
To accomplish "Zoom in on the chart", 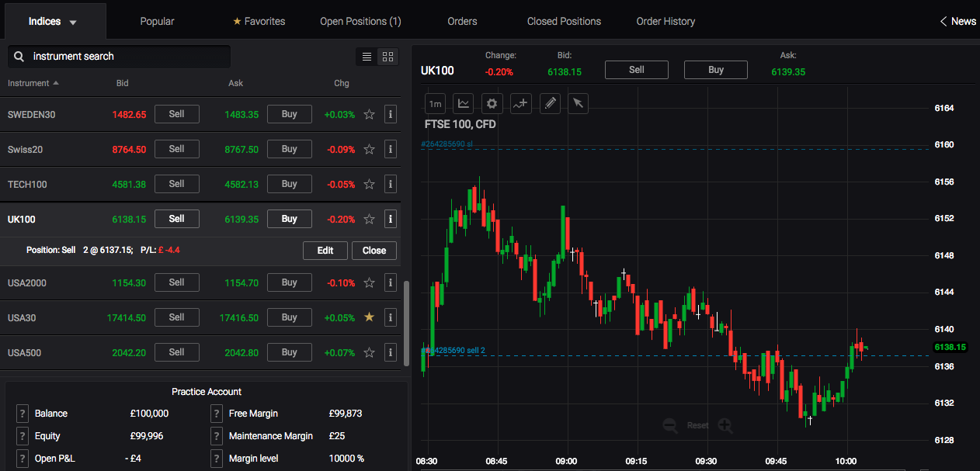I will click(725, 425).
